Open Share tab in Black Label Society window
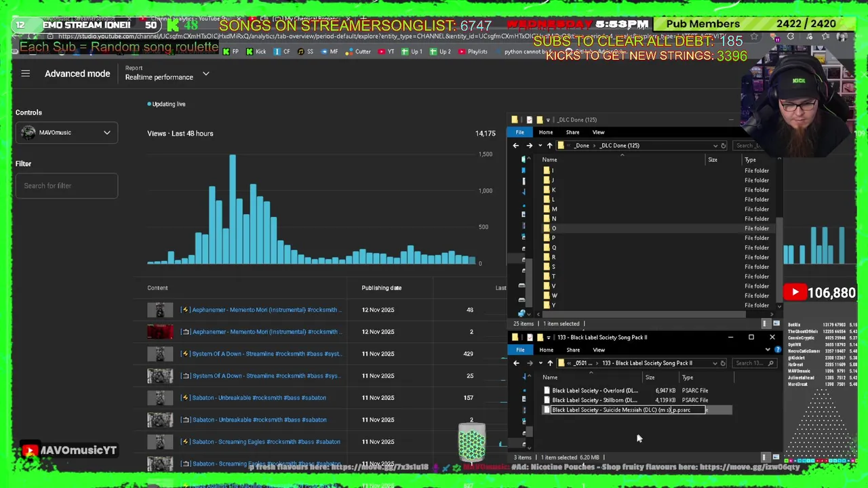Image resolution: width=868 pixels, height=488 pixels. pyautogui.click(x=573, y=350)
